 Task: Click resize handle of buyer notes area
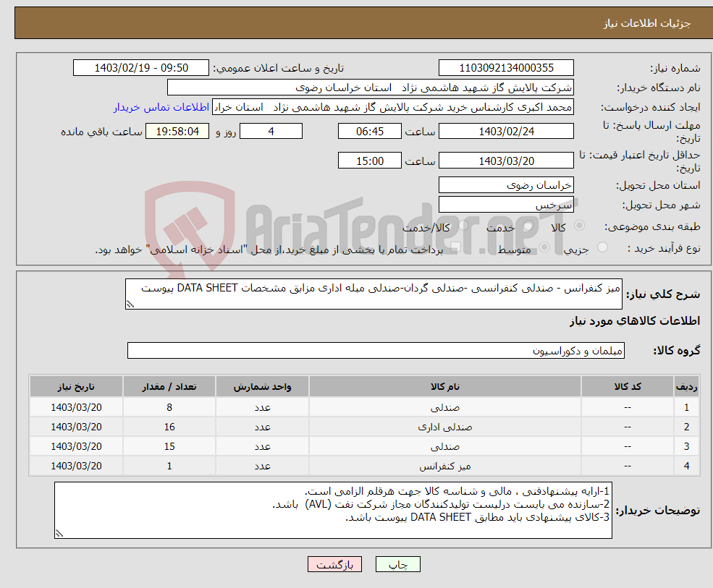(x=59, y=534)
